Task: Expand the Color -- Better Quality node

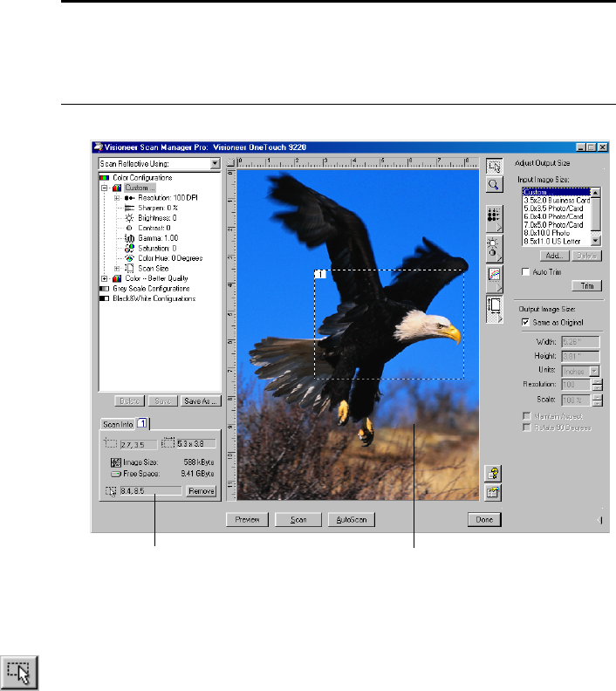Action: [106, 277]
